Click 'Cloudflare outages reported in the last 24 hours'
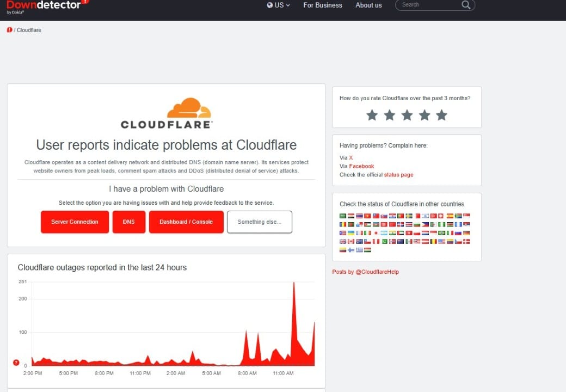This screenshot has height=392, width=566. point(102,267)
